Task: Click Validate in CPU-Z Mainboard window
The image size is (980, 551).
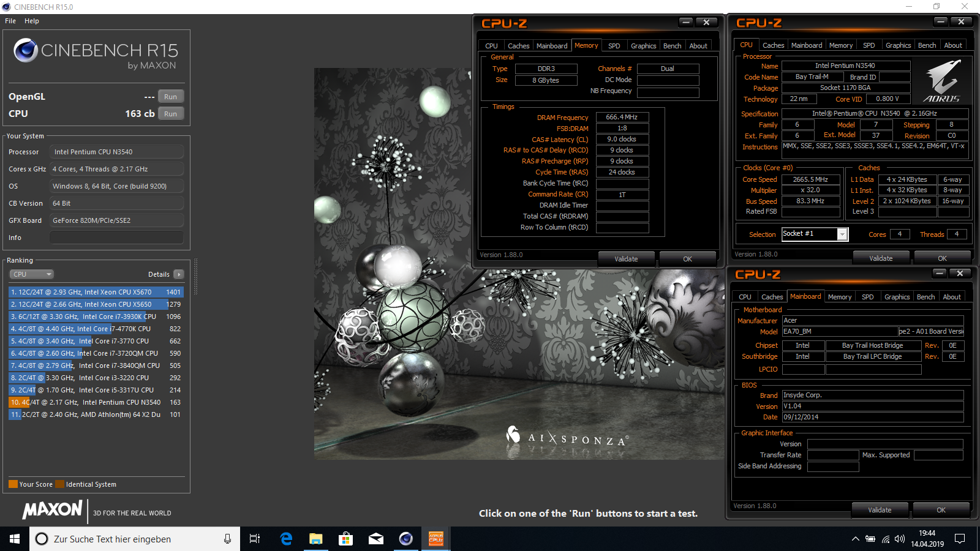Action: point(880,510)
